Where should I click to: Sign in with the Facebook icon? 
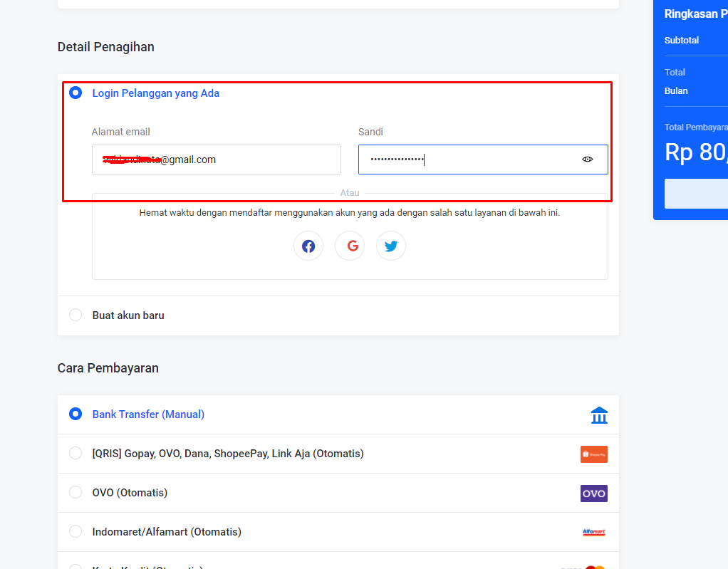(308, 246)
